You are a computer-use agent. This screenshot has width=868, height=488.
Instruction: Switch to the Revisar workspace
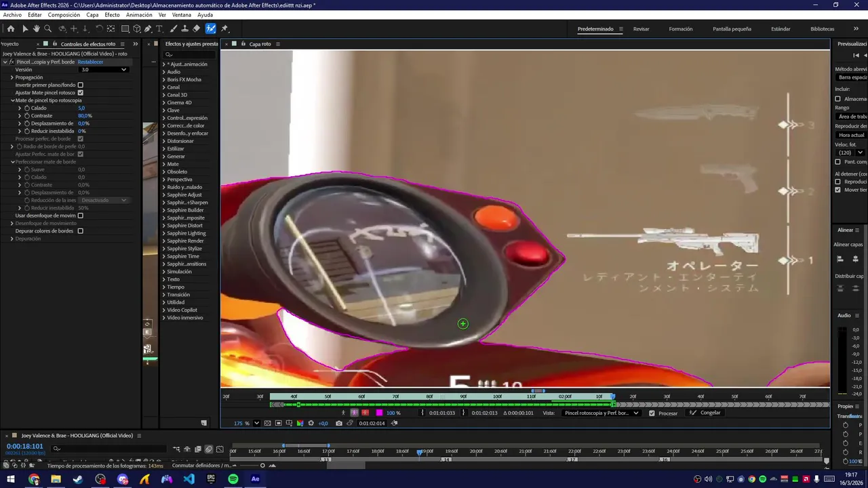641,29
